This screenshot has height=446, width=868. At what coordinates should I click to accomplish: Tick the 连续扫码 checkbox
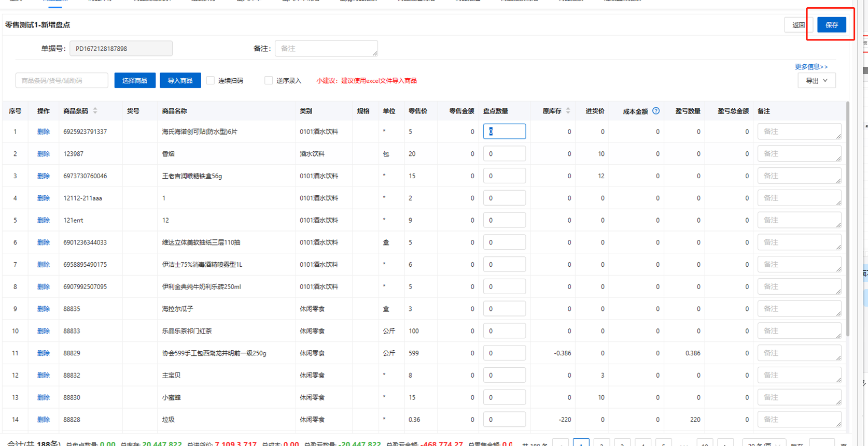click(211, 80)
